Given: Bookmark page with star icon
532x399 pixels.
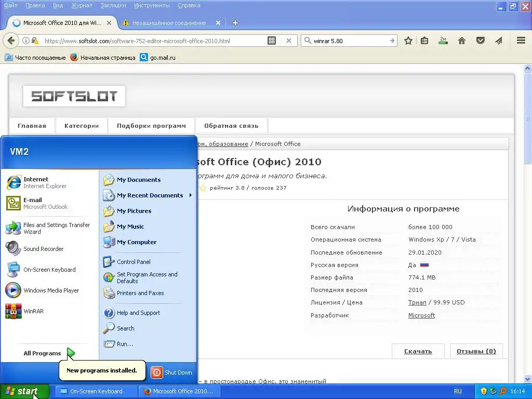Looking at the screenshot, I should (408, 41).
